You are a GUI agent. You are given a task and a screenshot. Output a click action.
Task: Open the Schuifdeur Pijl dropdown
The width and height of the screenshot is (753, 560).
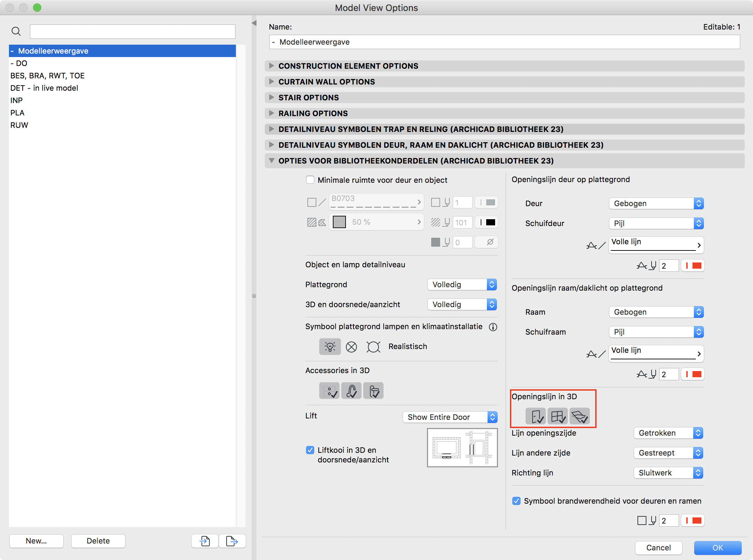pyautogui.click(x=656, y=223)
